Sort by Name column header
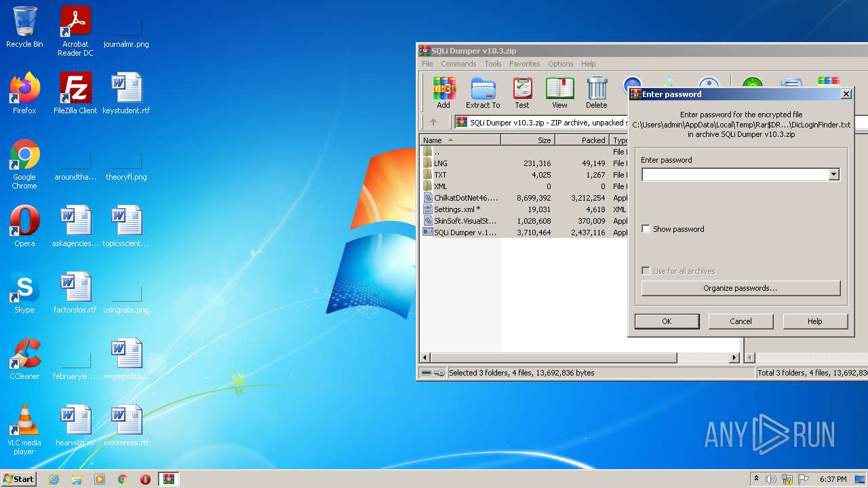This screenshot has width=868, height=488. (460, 140)
